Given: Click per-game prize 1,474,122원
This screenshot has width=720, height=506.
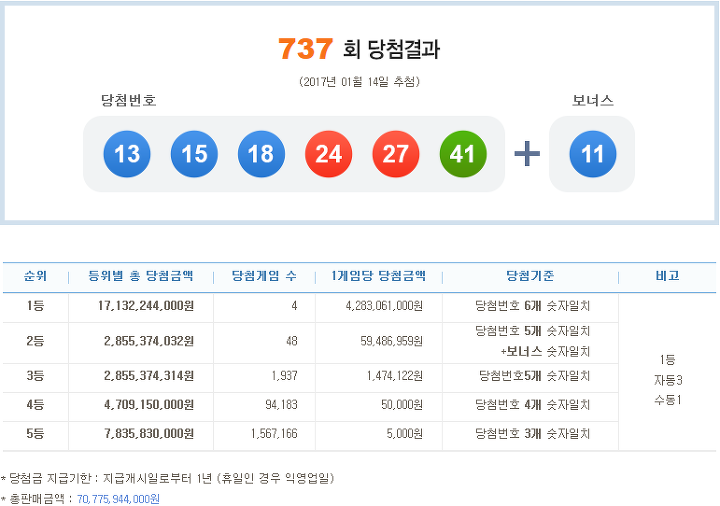Looking at the screenshot, I should [394, 376].
